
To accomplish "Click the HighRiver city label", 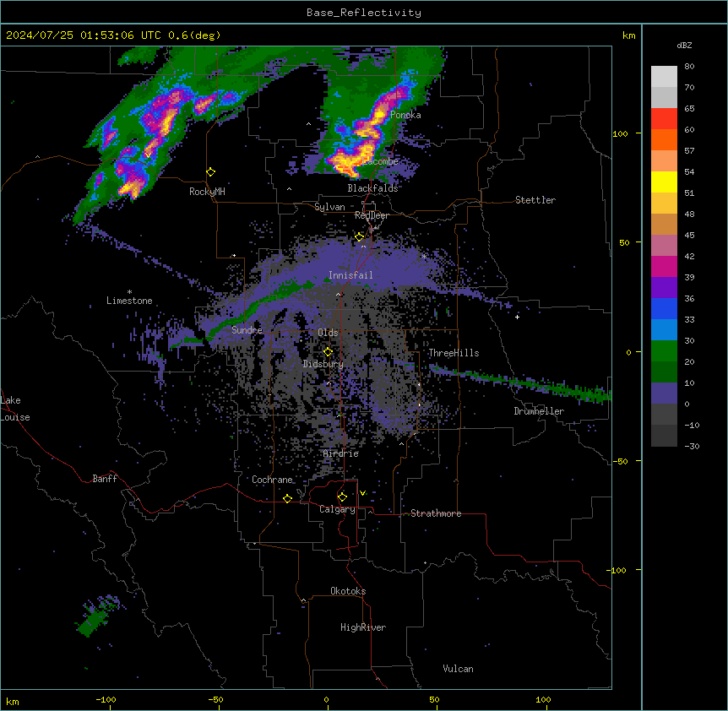I will pos(363,627).
